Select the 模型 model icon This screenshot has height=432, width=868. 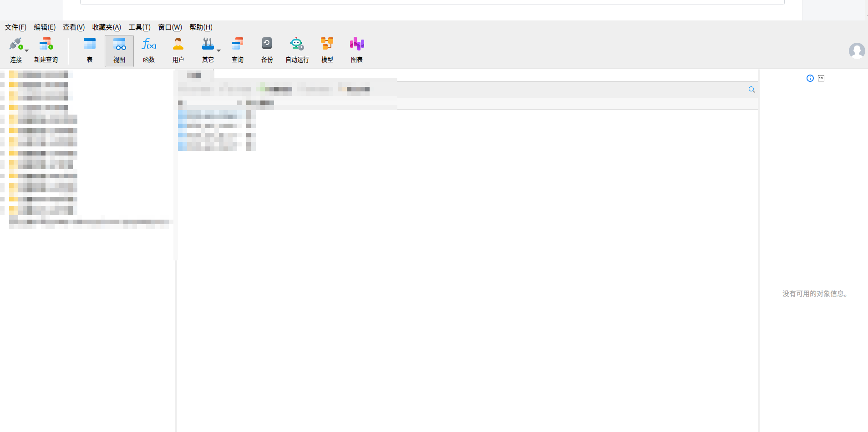pos(327,44)
